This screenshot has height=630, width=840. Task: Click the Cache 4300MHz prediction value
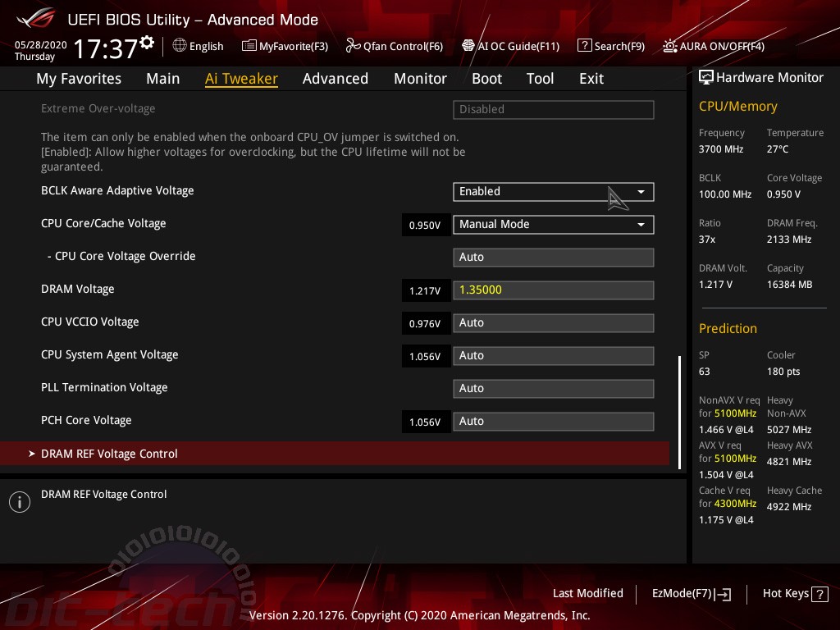(735, 504)
